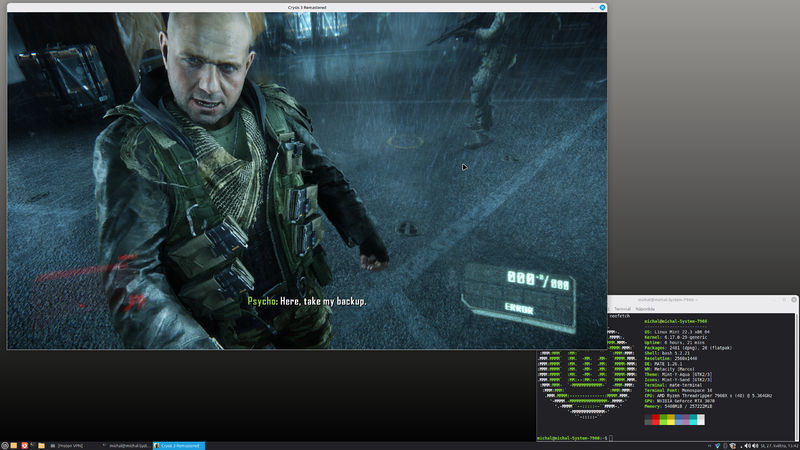The height and width of the screenshot is (450, 800).
Task: Open the Linux Mint start menu icon
Action: [5, 445]
